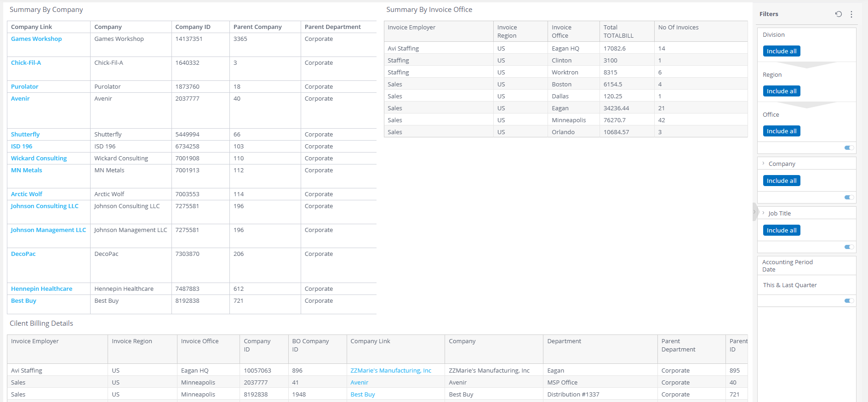Open the This & Last Quarter date filter
Screen dimensions: 868x402
pos(790,285)
